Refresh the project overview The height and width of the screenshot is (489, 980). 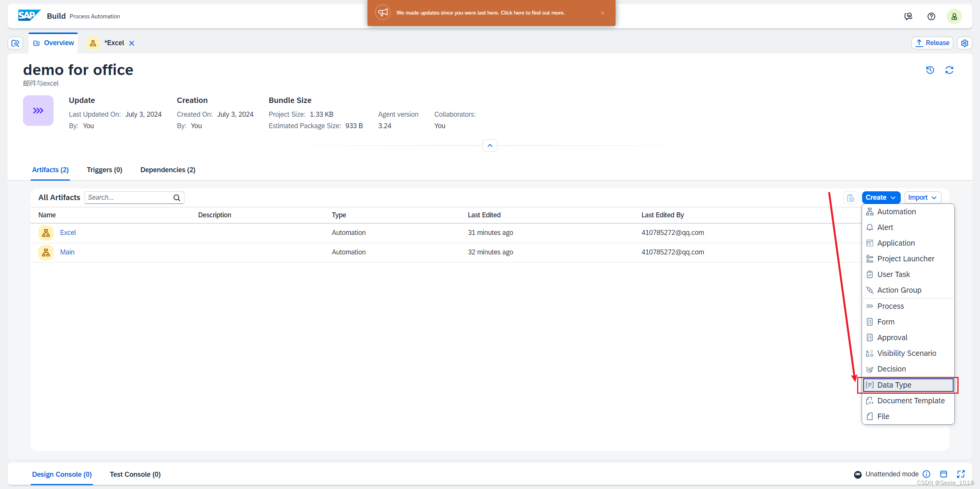coord(949,70)
